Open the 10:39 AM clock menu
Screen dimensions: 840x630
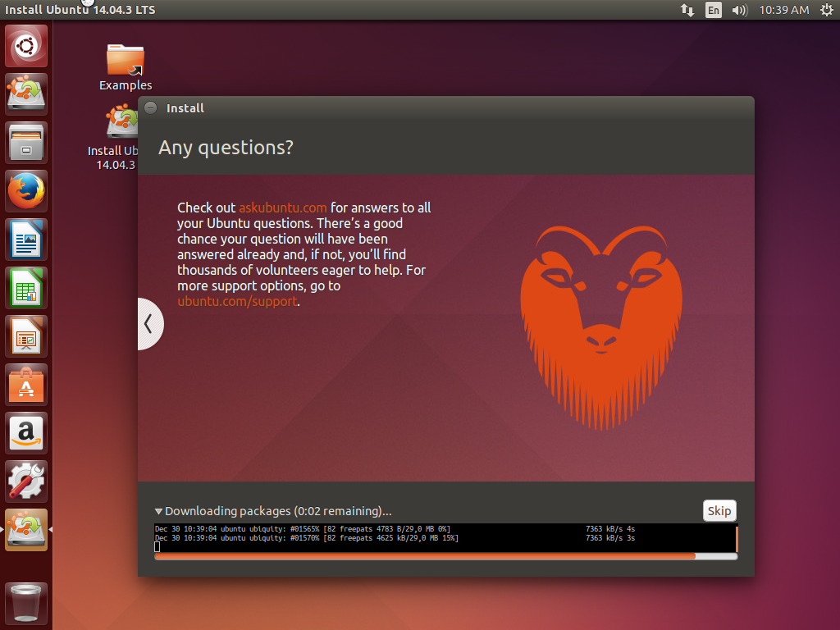783,10
